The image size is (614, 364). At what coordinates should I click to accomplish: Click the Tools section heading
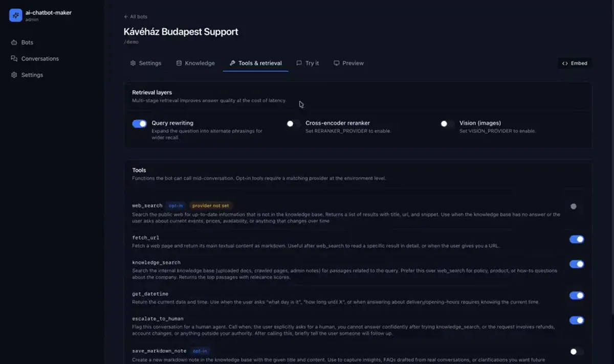tap(139, 170)
